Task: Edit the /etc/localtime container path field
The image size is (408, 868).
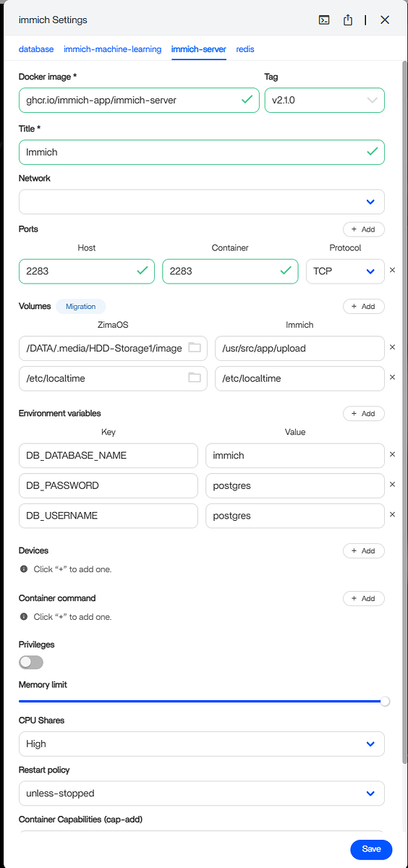Action: coord(299,378)
